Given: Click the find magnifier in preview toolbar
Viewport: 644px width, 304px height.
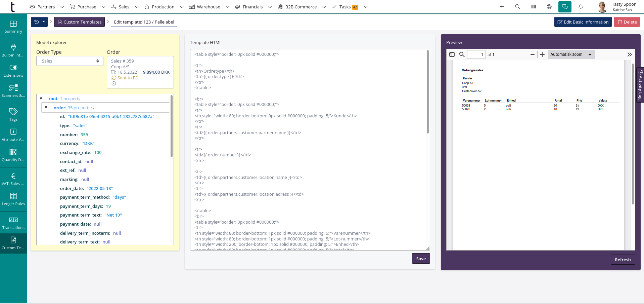Looking at the screenshot, I should tap(462, 54).
